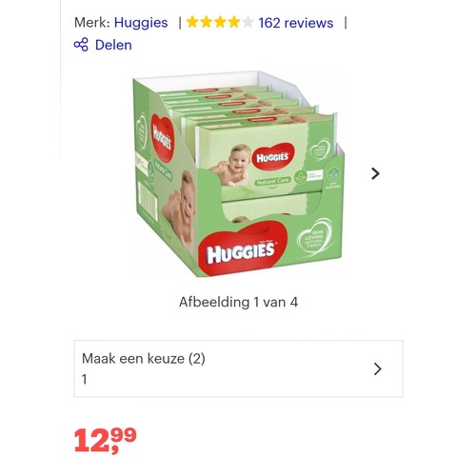Click the share icon beside Delen
This screenshot has width=476, height=476.
[81, 45]
